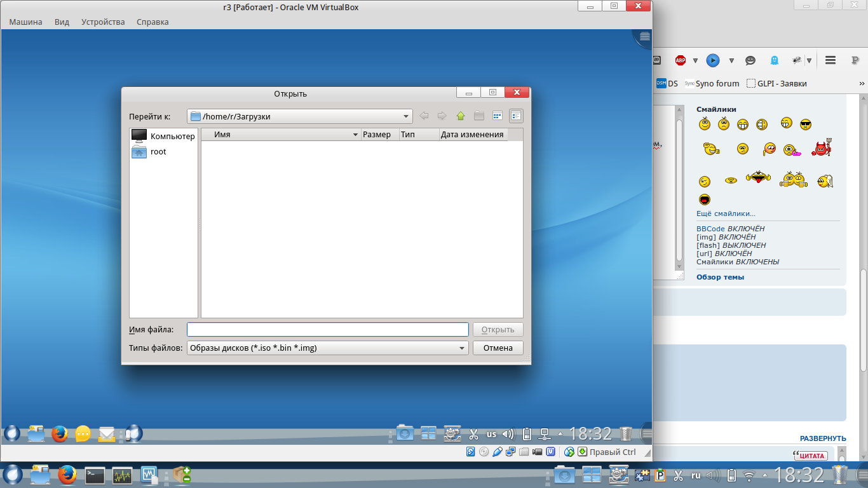868x488 pixels.
Task: Open the DS bookmark
Action: [x=667, y=83]
